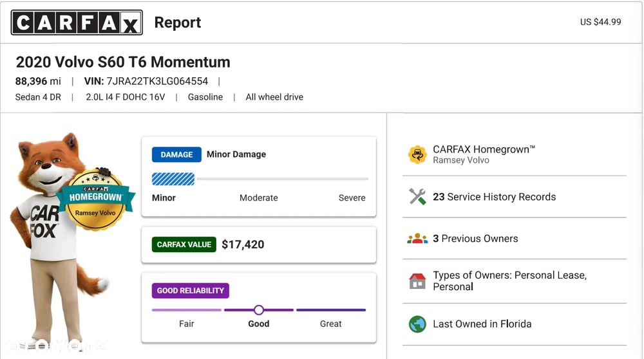This screenshot has height=359, width=644.
Task: Click the Fair segment of reliability bar
Action: pyautogui.click(x=187, y=309)
